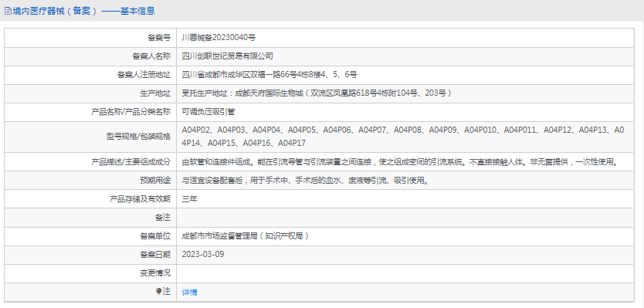Click the empty 备注 value cell
Viewport: 644px width, 308px height.
tap(405, 217)
